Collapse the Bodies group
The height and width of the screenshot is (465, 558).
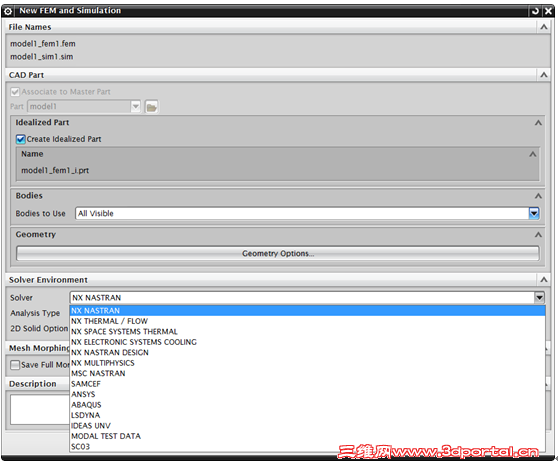[538, 196]
